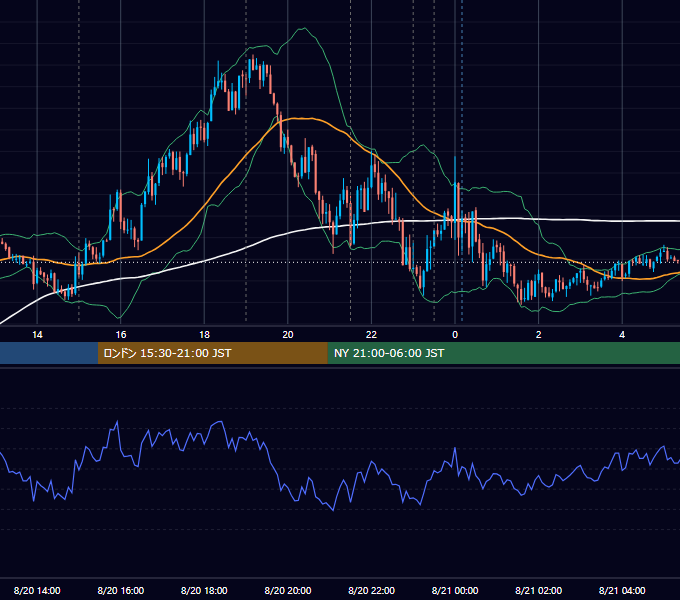
Task: Click the 8/20 22:00 date label
Action: tap(371, 590)
